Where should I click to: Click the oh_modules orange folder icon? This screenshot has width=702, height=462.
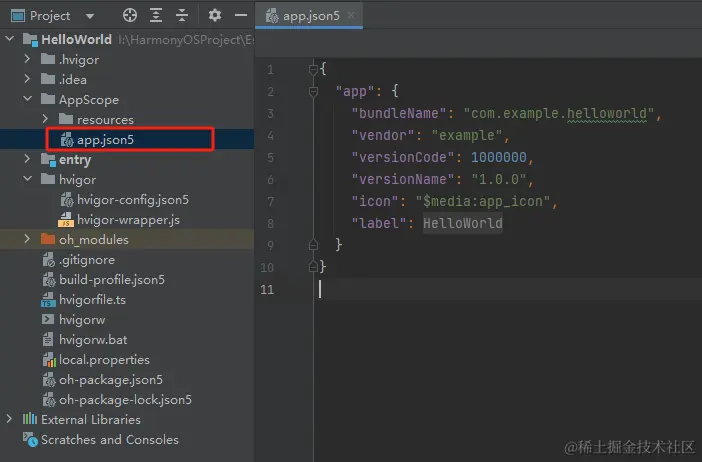click(48, 239)
